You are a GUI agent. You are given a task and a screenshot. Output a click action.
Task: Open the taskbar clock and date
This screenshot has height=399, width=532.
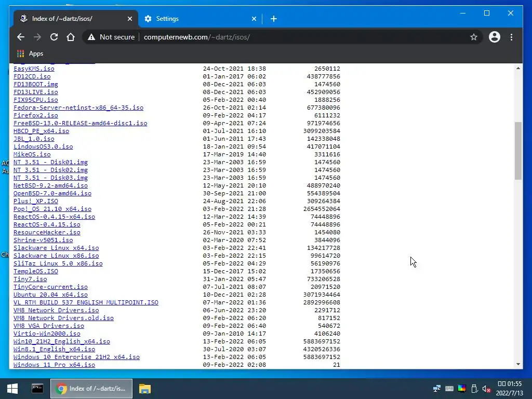tap(509, 389)
